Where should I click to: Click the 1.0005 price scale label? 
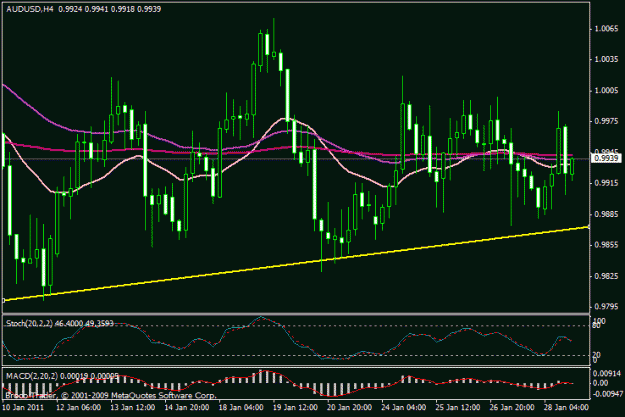(606, 90)
